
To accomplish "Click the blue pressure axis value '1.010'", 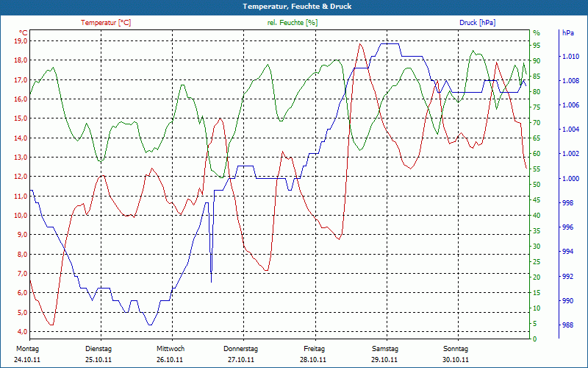I will [571, 57].
